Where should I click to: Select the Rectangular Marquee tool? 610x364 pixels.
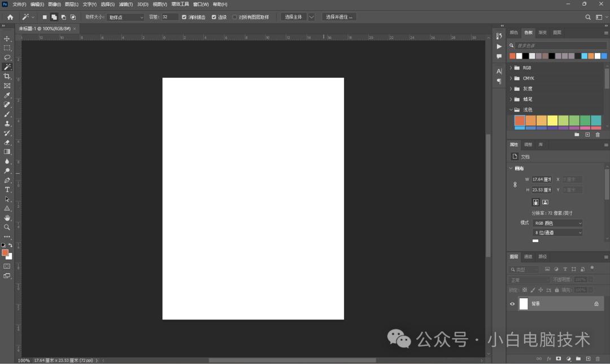[x=7, y=48]
